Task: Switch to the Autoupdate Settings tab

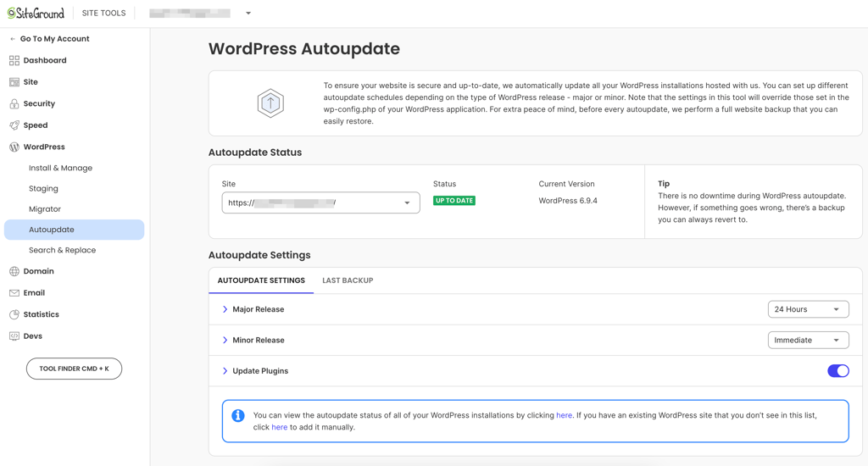Action: [261, 280]
